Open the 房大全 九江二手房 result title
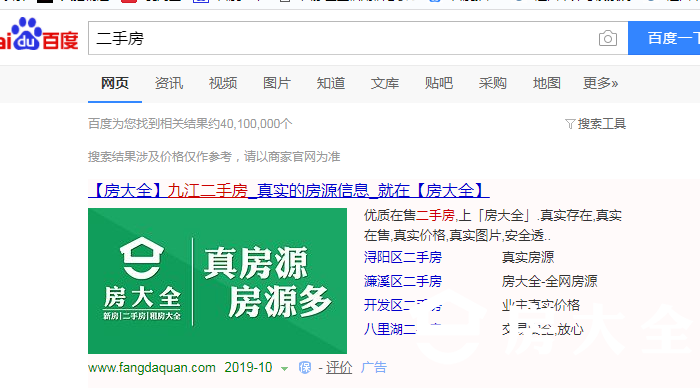 pos(288,191)
